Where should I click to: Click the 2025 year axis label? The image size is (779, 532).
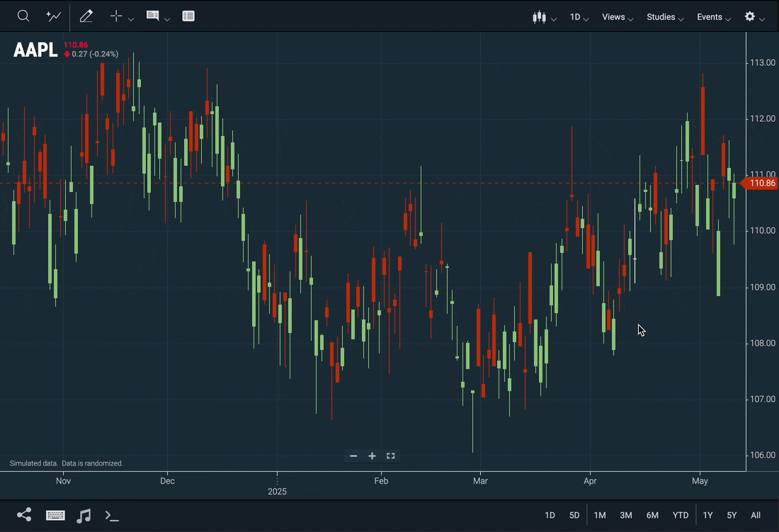277,492
